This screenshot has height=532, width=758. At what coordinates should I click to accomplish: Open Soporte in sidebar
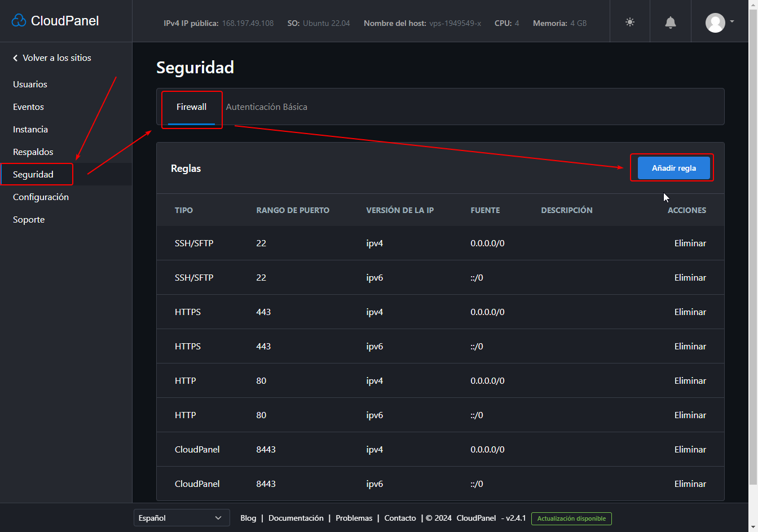coord(29,220)
